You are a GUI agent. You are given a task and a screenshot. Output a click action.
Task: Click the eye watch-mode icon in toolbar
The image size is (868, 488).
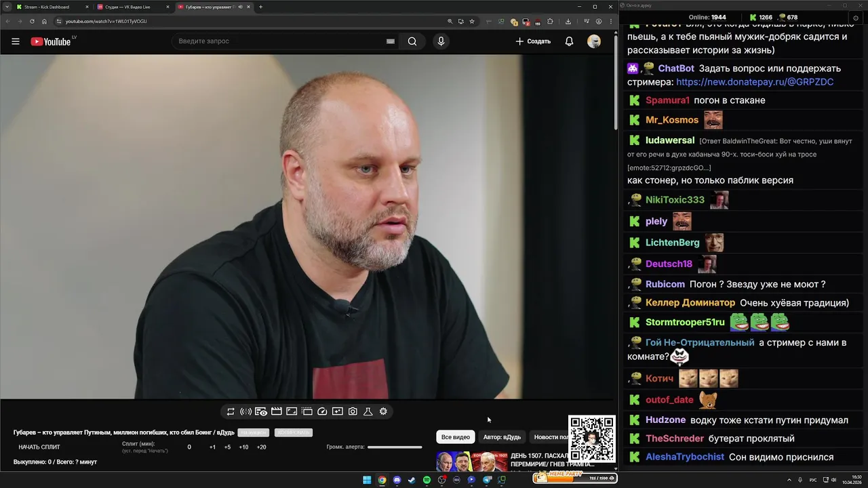pyautogui.click(x=261, y=411)
